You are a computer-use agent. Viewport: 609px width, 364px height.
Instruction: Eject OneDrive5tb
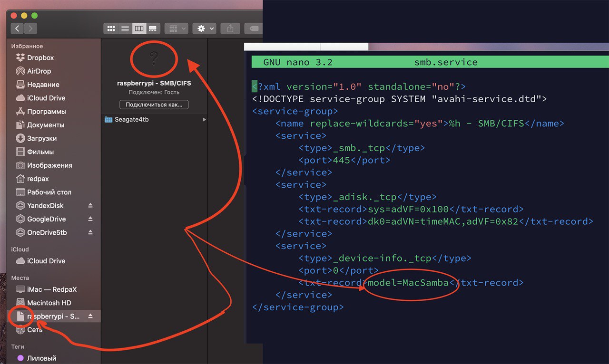[x=90, y=233]
